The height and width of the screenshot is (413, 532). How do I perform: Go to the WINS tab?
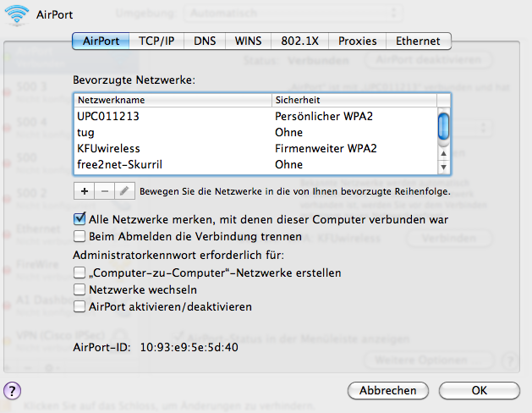[248, 41]
